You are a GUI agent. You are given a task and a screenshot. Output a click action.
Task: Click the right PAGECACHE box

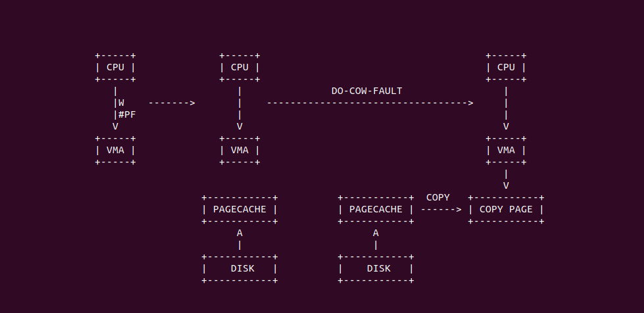[x=376, y=210]
